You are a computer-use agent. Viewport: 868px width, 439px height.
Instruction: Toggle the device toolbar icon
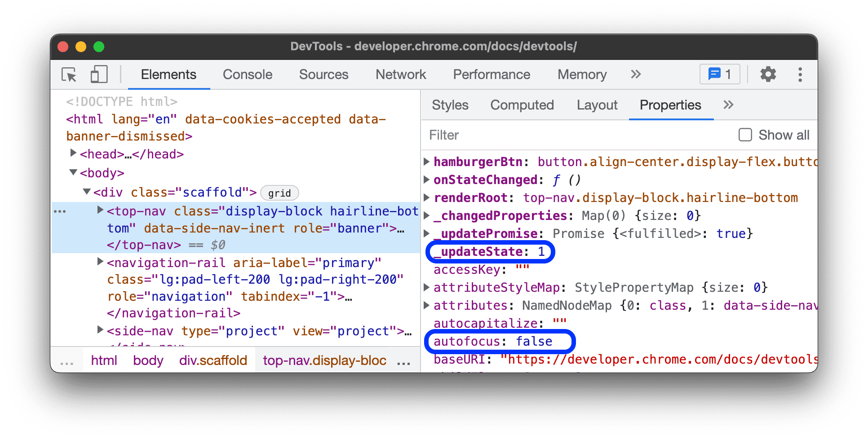pyautogui.click(x=99, y=75)
